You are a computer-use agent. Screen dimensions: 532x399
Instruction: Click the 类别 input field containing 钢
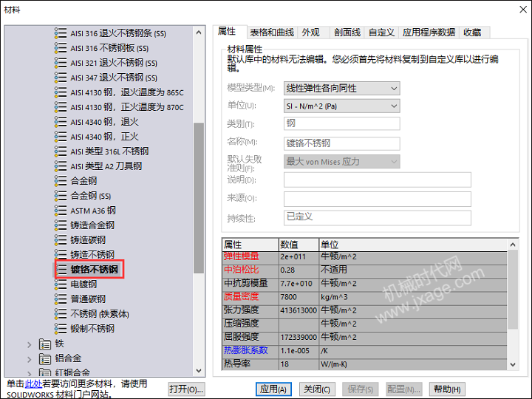coord(341,123)
